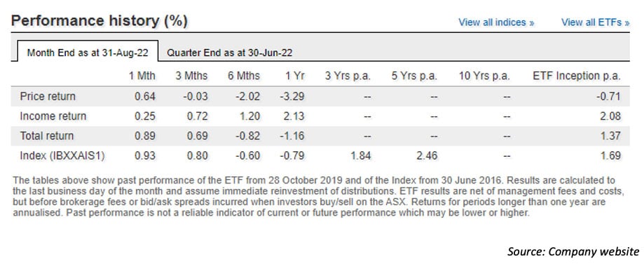This screenshot has width=644, height=266.
Task: Open the View all ETFs link
Action: (595, 22)
